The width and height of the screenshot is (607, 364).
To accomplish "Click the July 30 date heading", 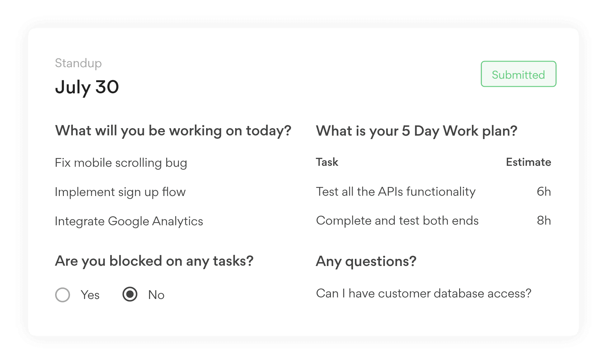I will tap(87, 87).
